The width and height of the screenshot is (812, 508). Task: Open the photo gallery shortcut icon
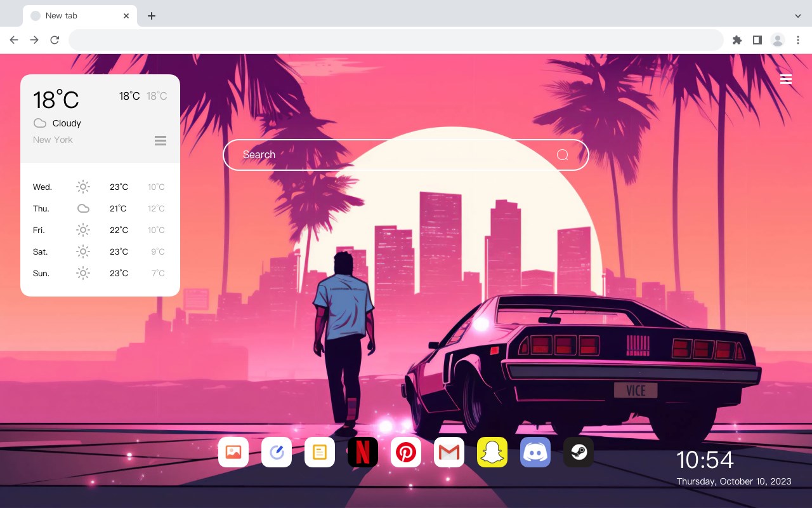pos(233,452)
